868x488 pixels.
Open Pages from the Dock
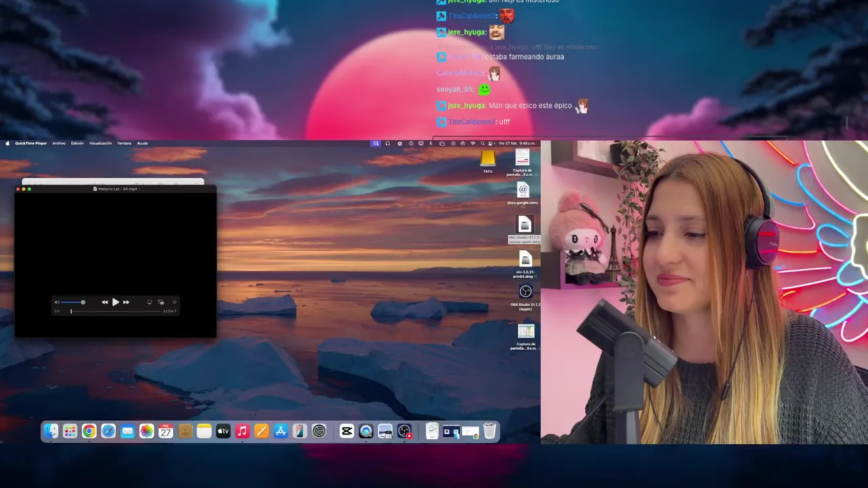click(262, 431)
